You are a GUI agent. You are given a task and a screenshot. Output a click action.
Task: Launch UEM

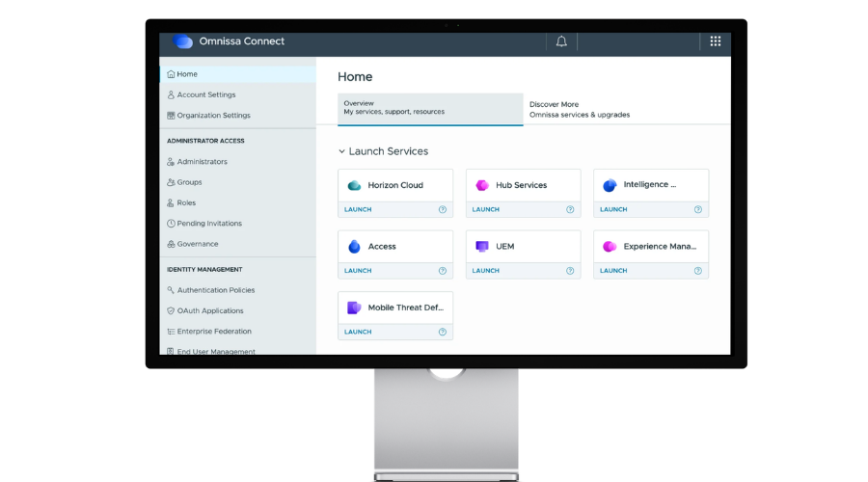485,271
